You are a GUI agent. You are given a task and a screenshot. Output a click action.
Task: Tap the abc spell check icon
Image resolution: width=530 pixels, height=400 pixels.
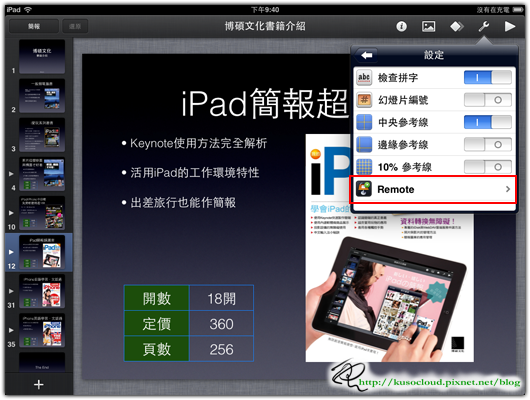coord(364,77)
